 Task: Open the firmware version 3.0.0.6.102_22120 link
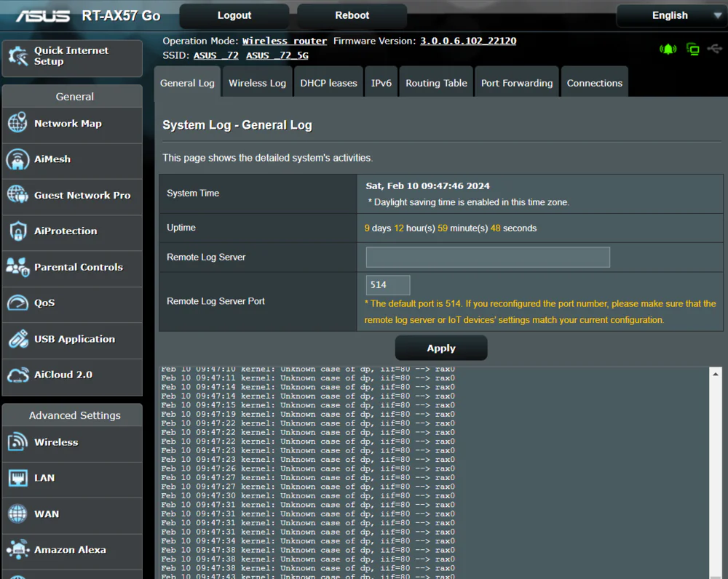pos(468,41)
